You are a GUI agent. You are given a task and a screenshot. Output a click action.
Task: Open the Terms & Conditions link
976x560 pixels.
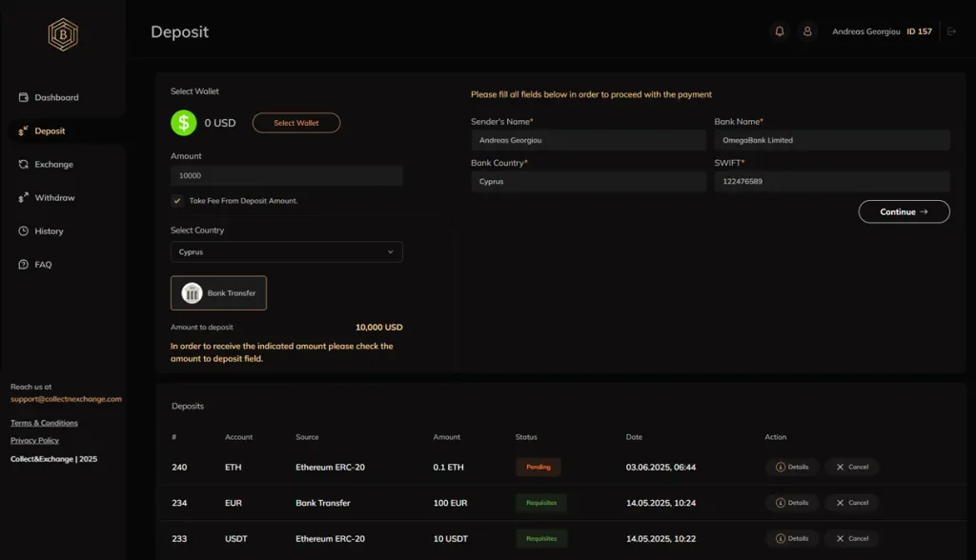[44, 423]
